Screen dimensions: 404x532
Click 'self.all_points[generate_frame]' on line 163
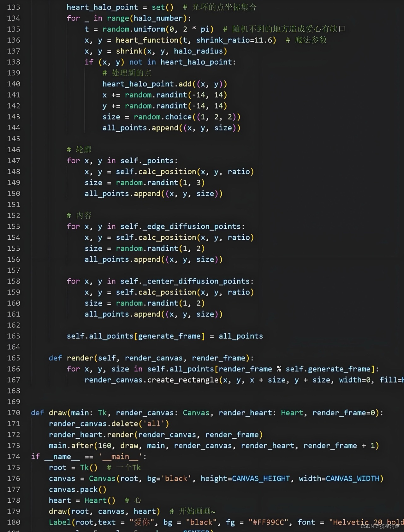(136, 336)
